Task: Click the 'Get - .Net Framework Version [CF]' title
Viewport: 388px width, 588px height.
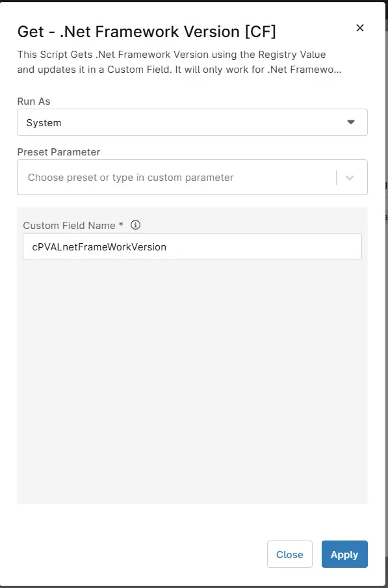Action: 146,32
